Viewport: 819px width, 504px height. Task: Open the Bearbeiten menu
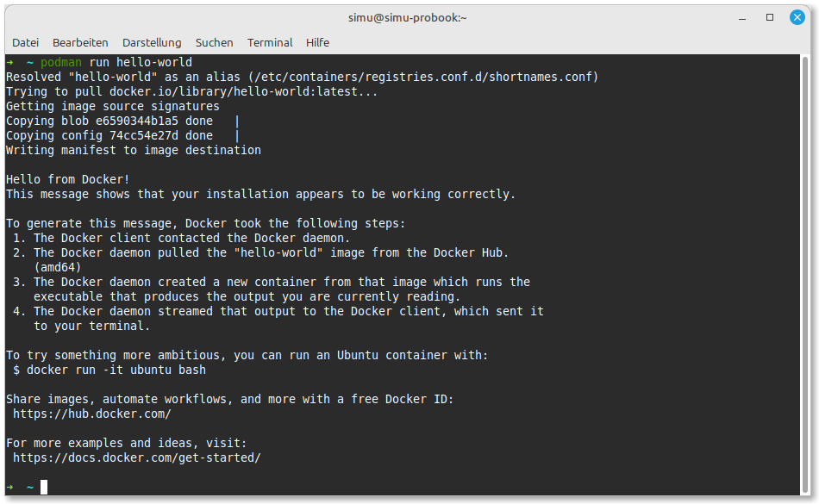point(80,42)
